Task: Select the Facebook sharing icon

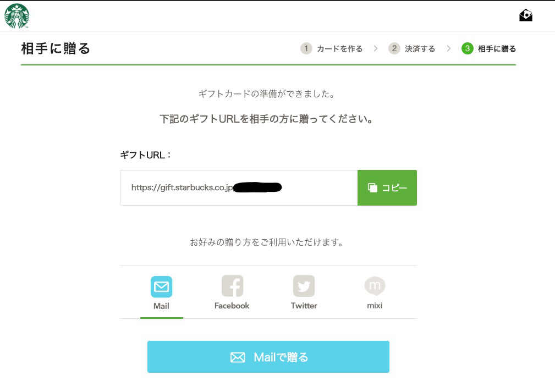Action: [x=232, y=286]
